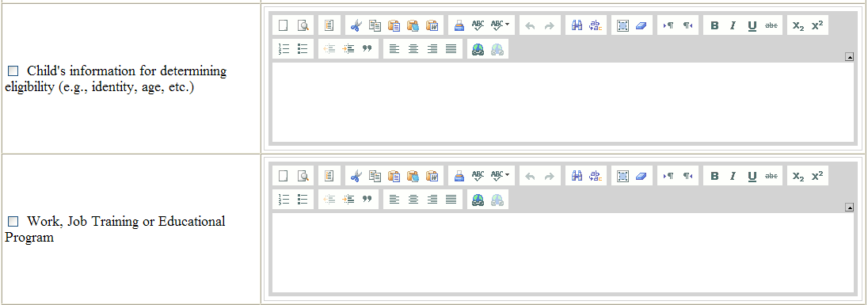Open Preview in Work, Job Training editor
Image resolution: width=868 pixels, height=305 pixels.
click(x=303, y=176)
